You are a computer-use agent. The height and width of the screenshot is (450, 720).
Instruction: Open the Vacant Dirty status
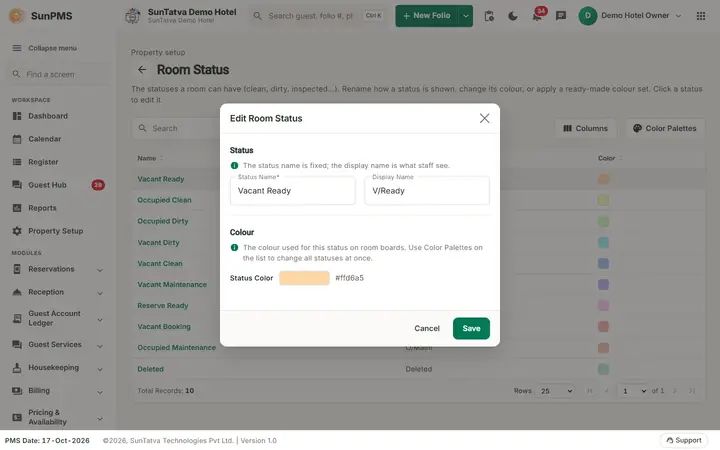point(158,242)
